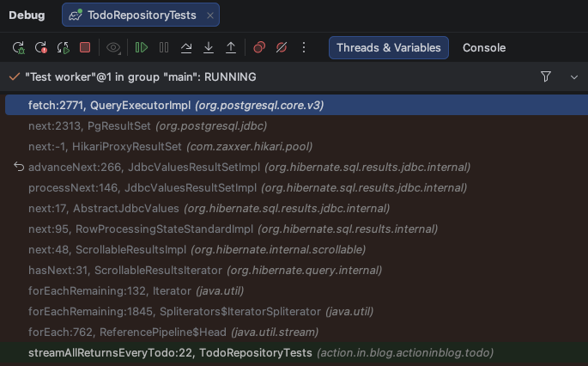Switch to the Console tab
This screenshot has width=588, height=366.
coord(484,47)
